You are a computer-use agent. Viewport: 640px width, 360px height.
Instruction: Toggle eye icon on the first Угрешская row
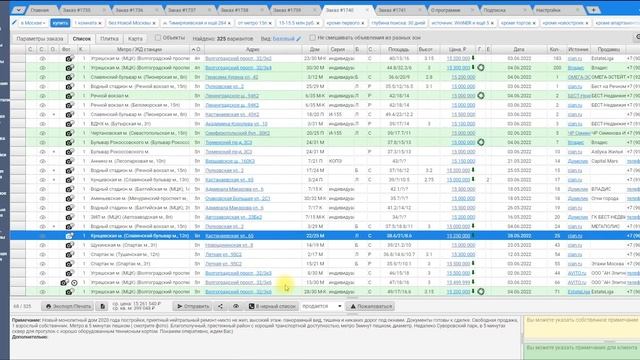coord(42,58)
